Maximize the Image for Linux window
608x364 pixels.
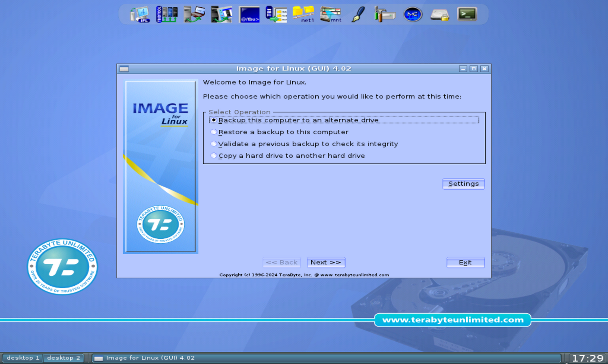pyautogui.click(x=473, y=69)
